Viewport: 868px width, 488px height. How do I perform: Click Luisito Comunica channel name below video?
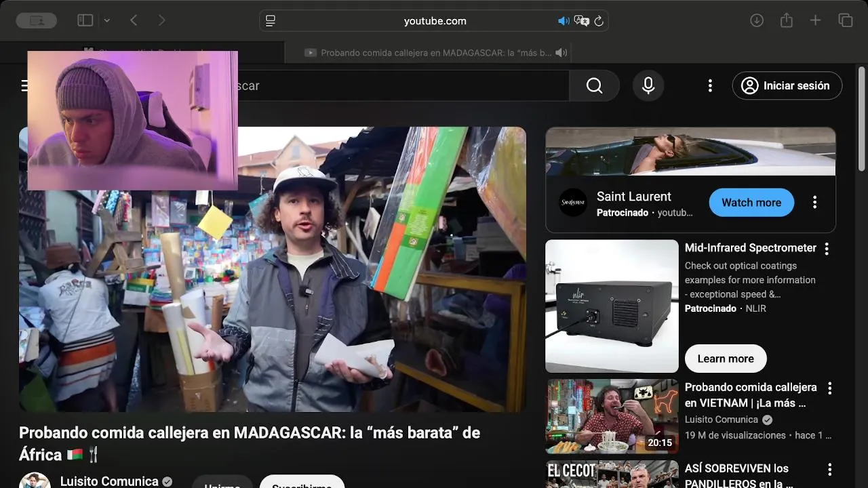click(109, 481)
